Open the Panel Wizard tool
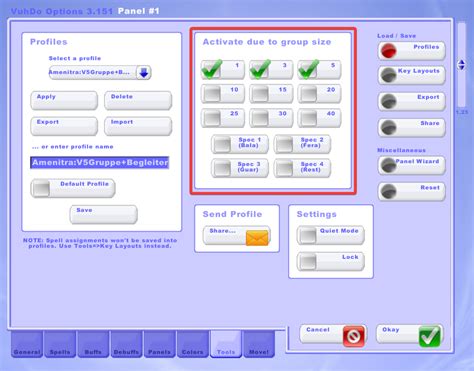This screenshot has width=474, height=371. [412, 165]
